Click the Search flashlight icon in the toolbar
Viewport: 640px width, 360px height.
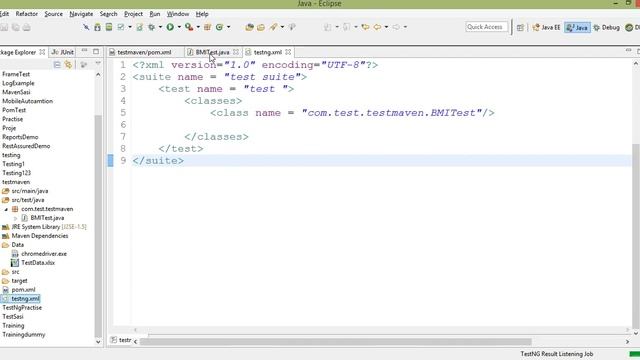(273, 27)
